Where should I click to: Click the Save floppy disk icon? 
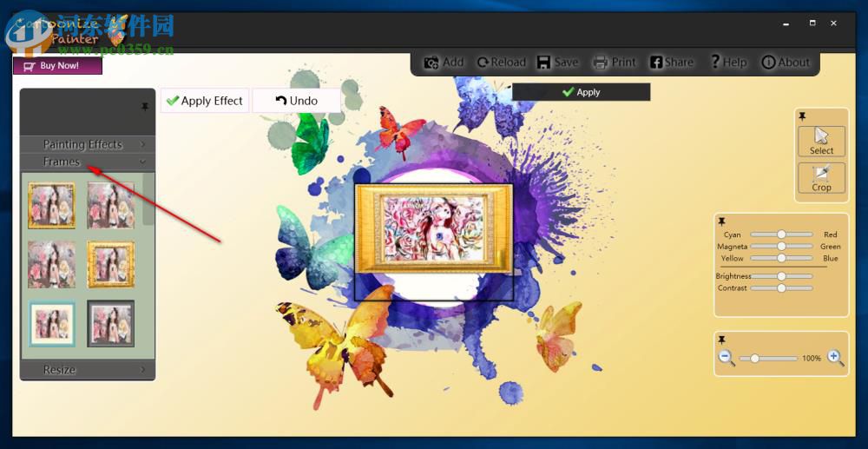[543, 63]
